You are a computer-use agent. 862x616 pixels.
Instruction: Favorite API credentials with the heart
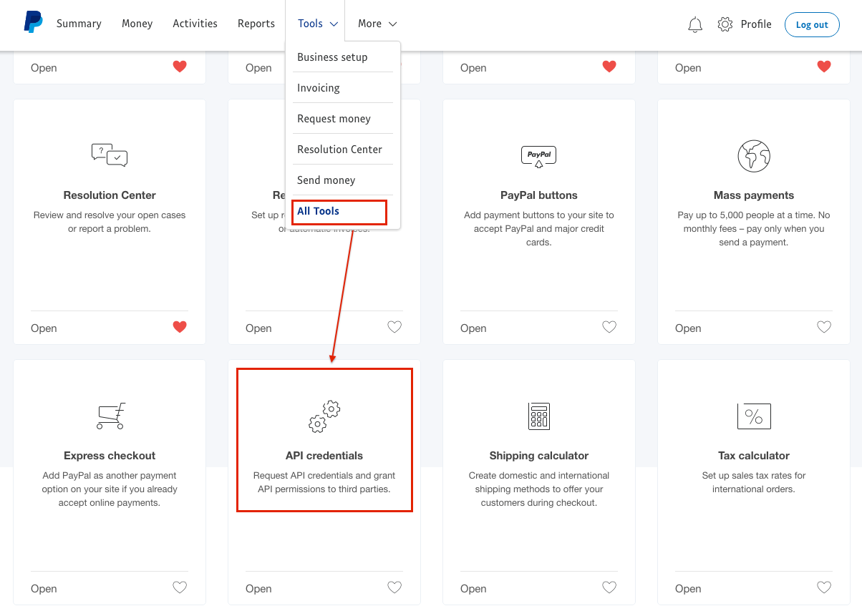394,587
